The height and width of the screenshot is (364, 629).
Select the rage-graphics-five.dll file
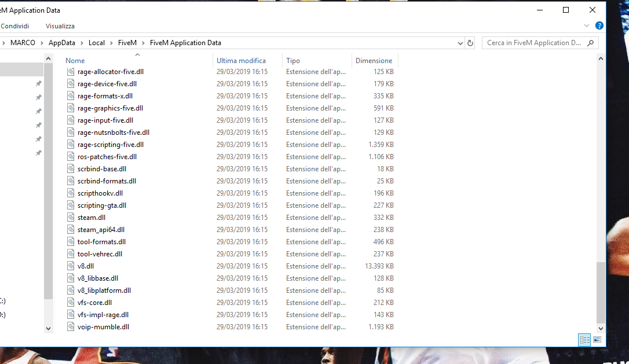coord(111,108)
